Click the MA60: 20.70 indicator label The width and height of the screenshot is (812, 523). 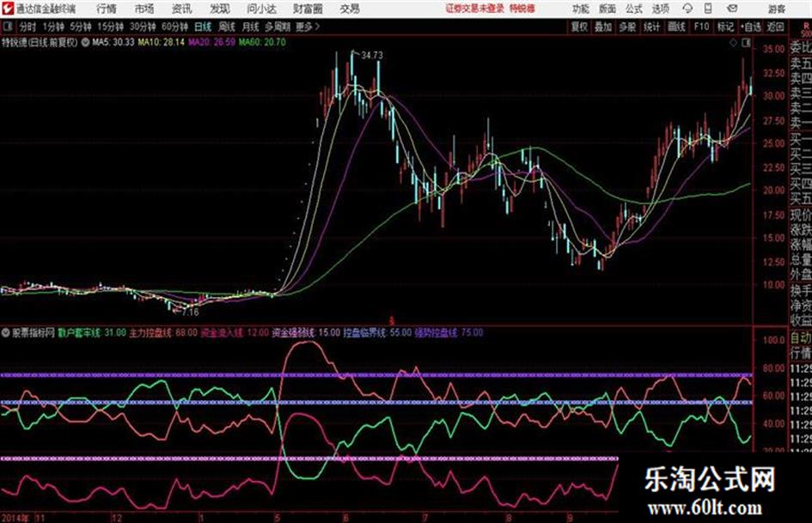(262, 42)
